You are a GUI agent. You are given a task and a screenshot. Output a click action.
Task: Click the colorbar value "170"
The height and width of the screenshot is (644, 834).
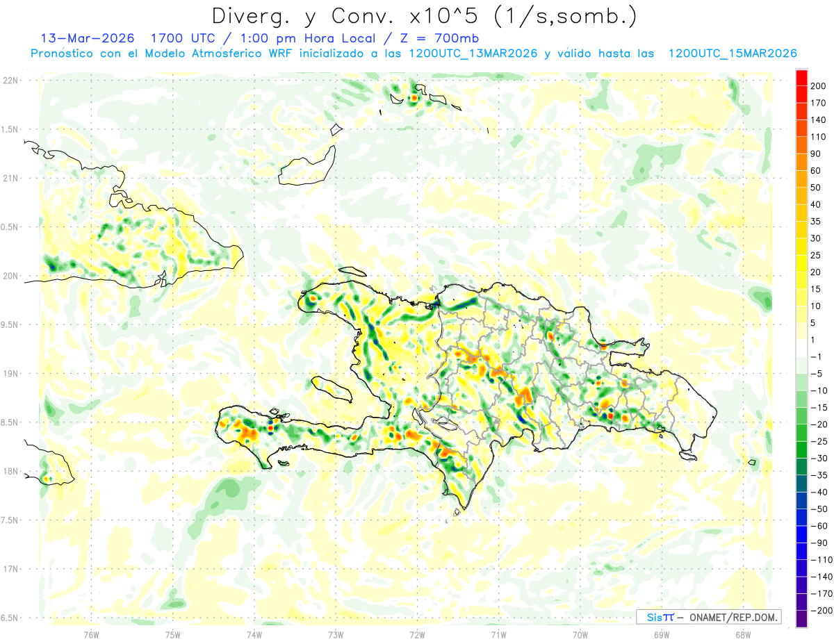click(818, 103)
